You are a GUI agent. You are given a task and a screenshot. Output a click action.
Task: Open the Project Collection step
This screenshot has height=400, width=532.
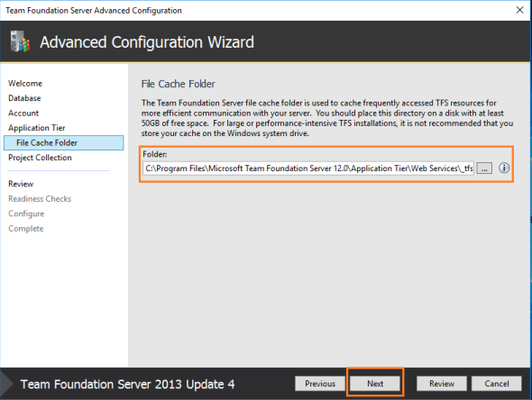coord(40,158)
